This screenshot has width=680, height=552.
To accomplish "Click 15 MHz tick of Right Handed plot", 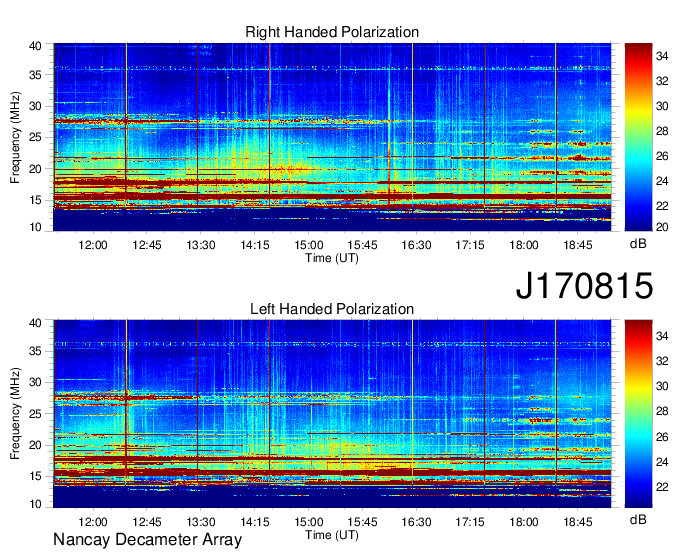I will 35,200.
